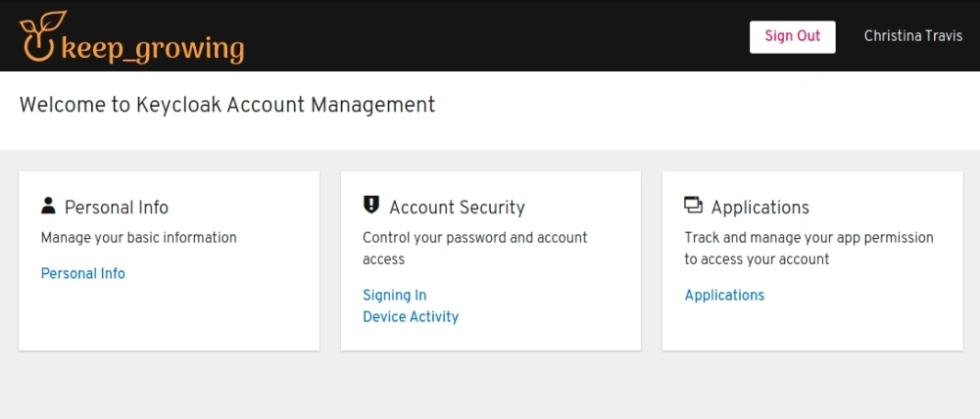This screenshot has width=980, height=419.
Task: Open the blue Personal Info link
Action: point(83,273)
